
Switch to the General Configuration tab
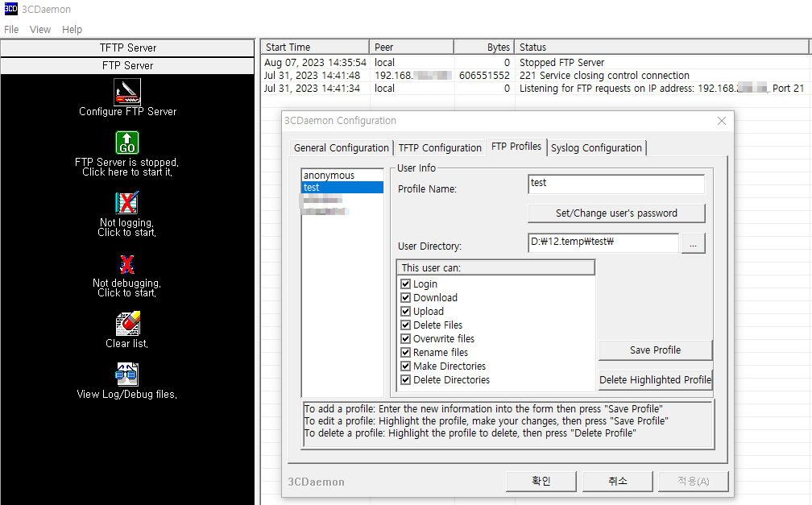point(341,148)
